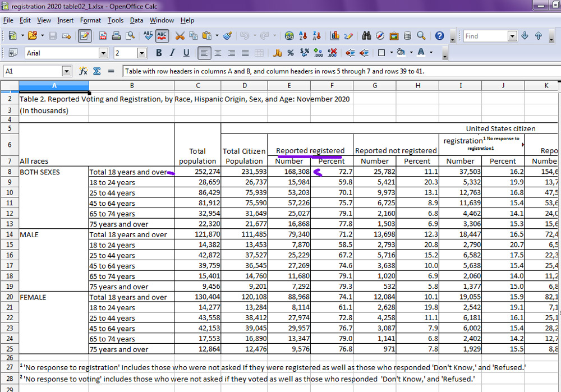Open Page Preview from the toolbar
The image size is (561, 392).
click(130, 36)
